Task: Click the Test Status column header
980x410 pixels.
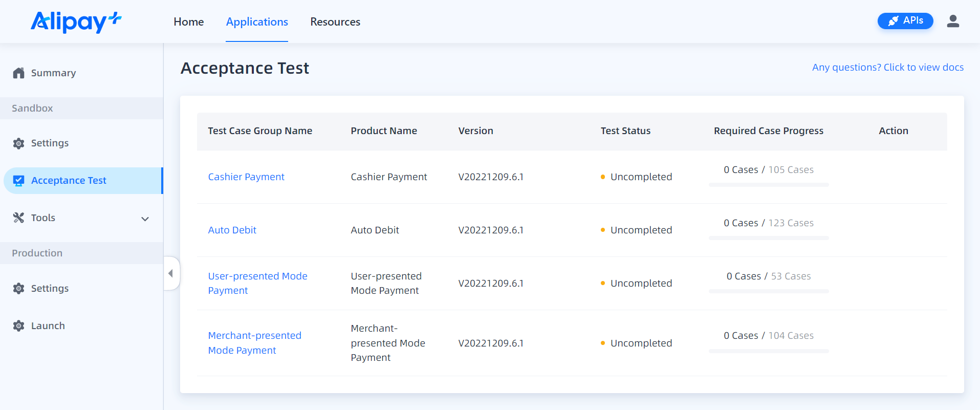Action: [x=625, y=131]
